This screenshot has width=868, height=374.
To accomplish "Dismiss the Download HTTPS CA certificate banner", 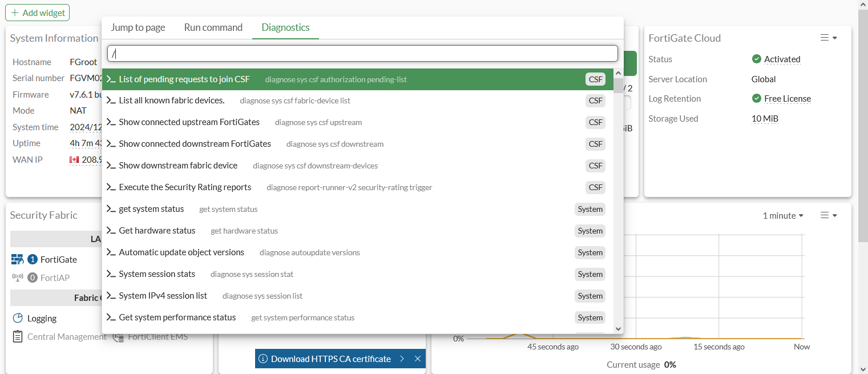I will click(418, 359).
